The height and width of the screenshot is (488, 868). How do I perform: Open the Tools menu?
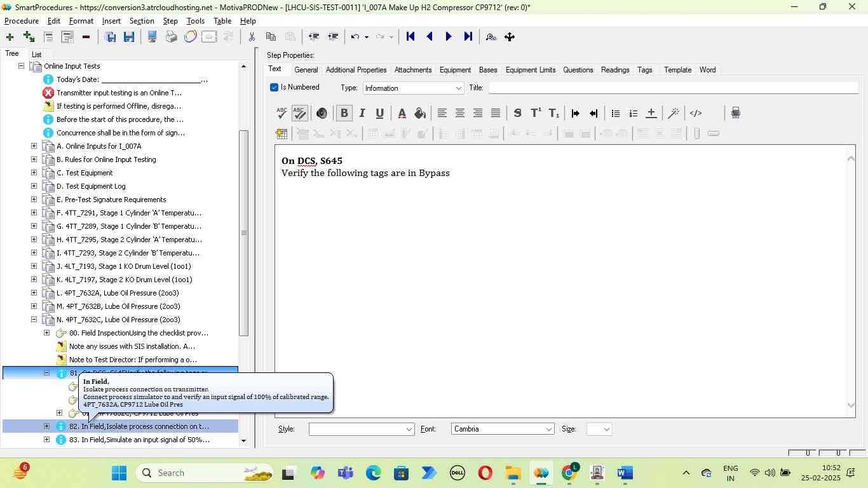point(195,21)
